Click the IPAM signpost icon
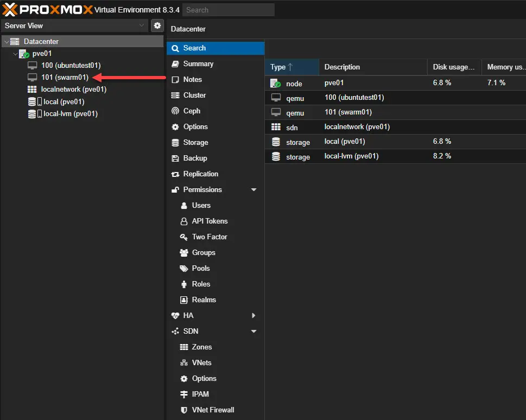 (x=184, y=394)
